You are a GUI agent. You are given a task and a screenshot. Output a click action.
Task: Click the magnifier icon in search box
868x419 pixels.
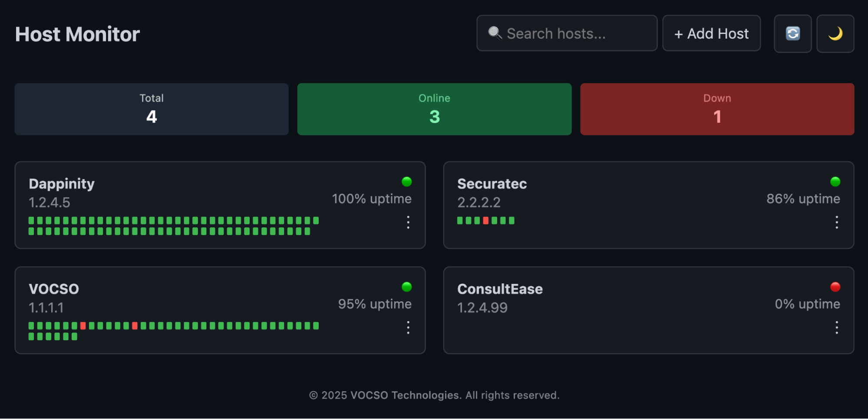[495, 33]
